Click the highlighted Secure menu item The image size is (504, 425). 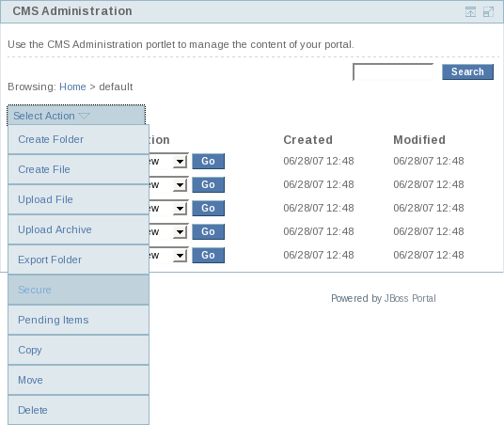tap(78, 290)
